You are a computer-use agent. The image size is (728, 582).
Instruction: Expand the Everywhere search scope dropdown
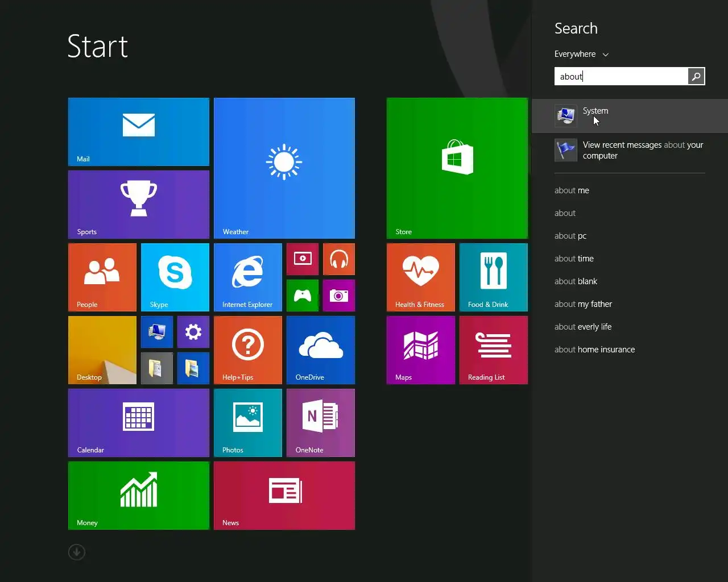click(x=582, y=54)
